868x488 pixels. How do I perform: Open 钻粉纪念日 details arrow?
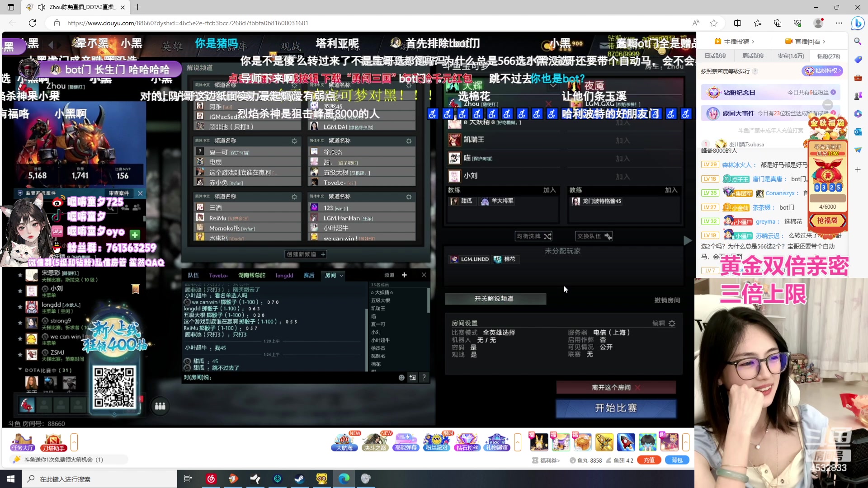[833, 93]
